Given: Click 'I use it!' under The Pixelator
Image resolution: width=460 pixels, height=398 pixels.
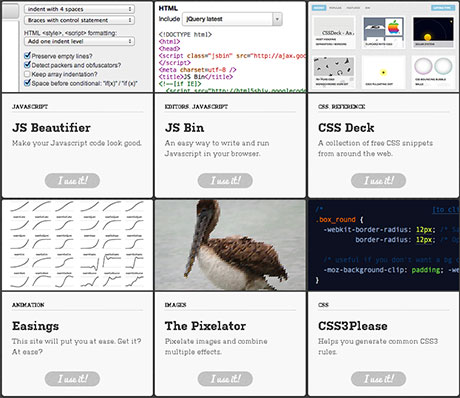Looking at the screenshot, I should 225,379.
